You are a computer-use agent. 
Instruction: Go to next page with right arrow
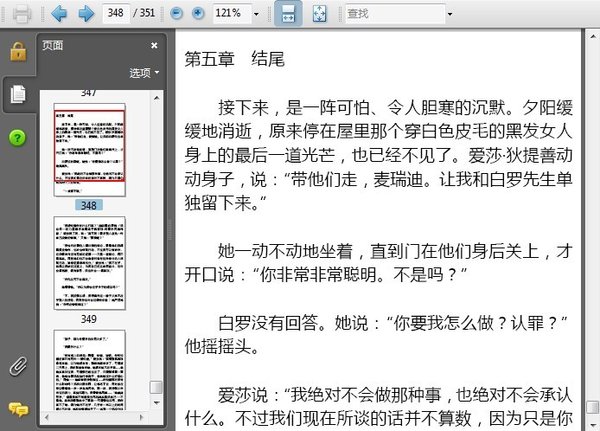point(86,13)
